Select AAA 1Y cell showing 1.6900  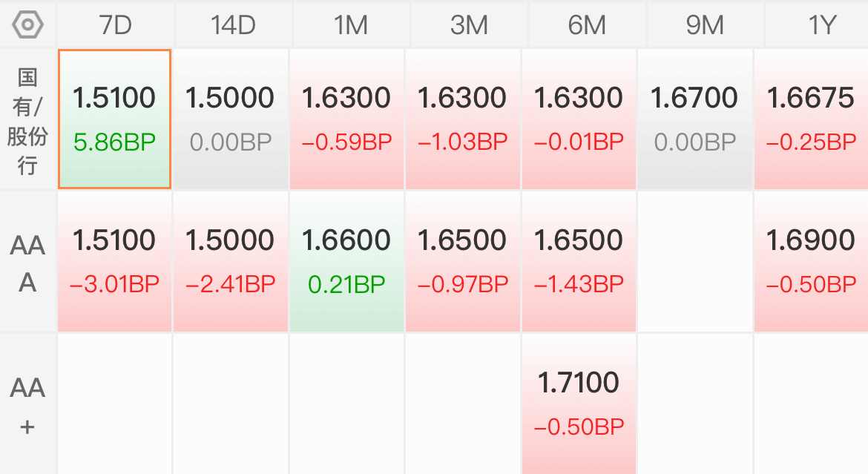pos(811,261)
